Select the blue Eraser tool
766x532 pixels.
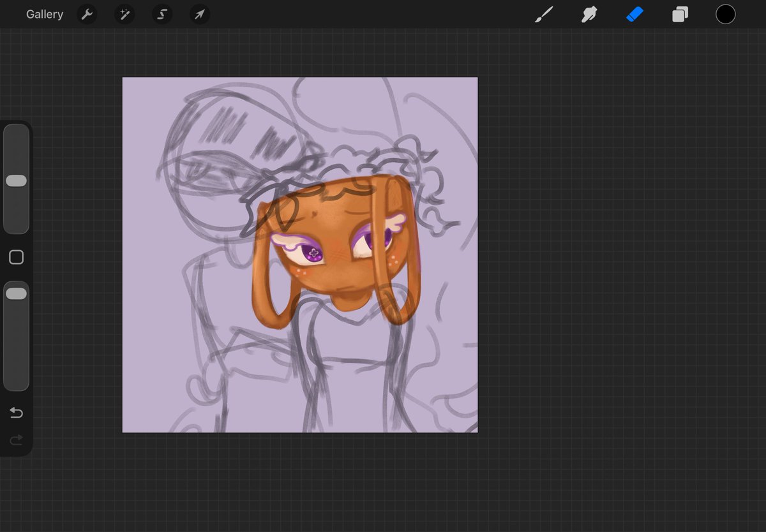coord(635,14)
